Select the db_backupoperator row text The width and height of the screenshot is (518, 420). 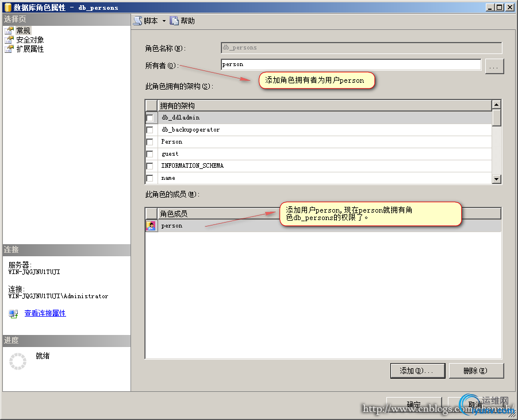pyautogui.click(x=191, y=130)
